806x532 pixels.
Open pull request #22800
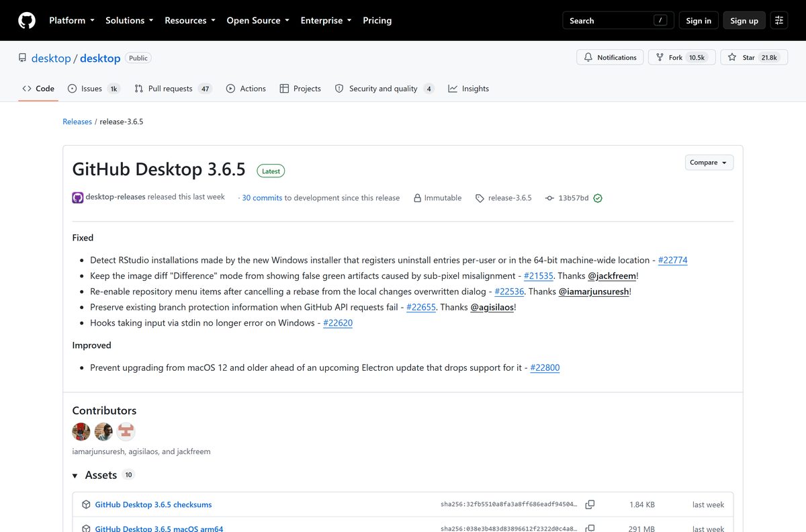(x=545, y=367)
